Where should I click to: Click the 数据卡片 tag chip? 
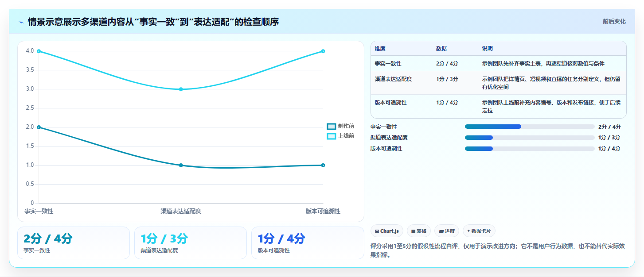(x=479, y=231)
